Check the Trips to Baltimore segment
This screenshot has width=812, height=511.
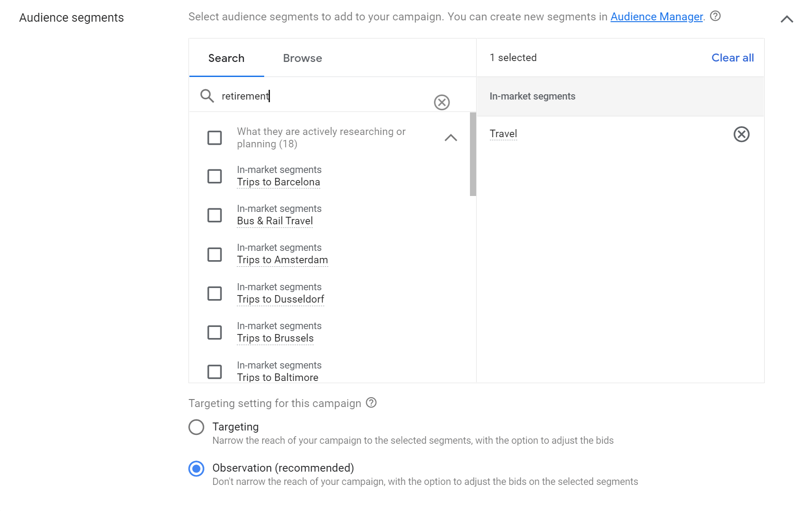(x=215, y=372)
